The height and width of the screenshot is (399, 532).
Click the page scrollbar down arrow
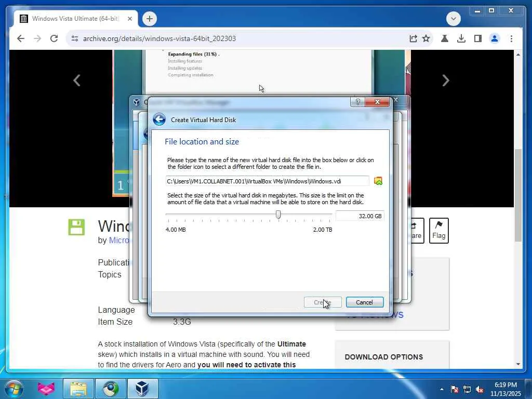click(518, 364)
